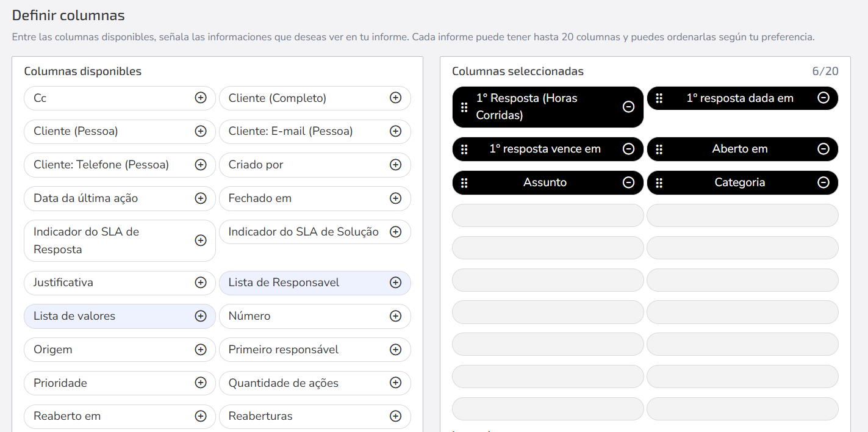Click plus icon next to Cliente (Completo)
This screenshot has height=432, width=868.
[395, 98]
